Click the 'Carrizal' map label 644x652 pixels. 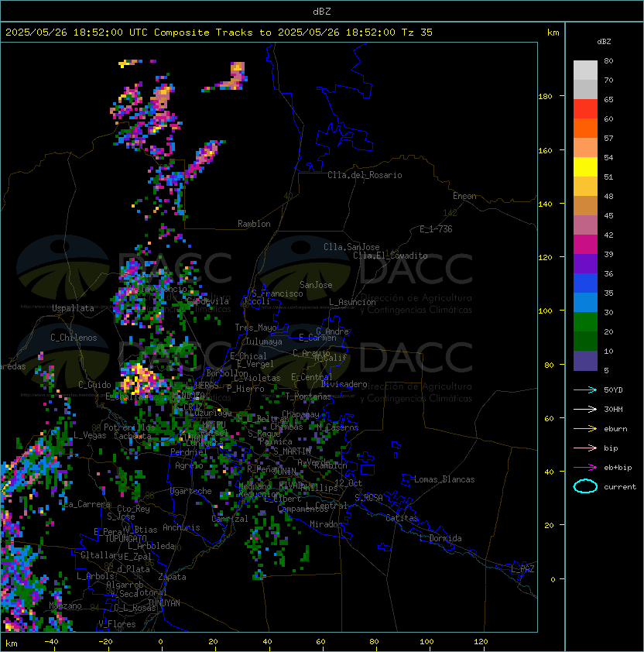coord(230,519)
